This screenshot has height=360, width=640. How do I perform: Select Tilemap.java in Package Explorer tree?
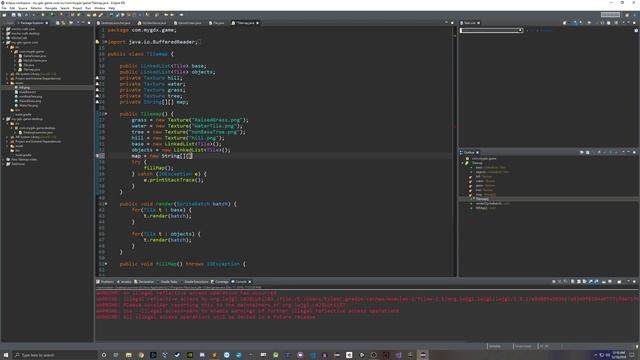(x=31, y=69)
